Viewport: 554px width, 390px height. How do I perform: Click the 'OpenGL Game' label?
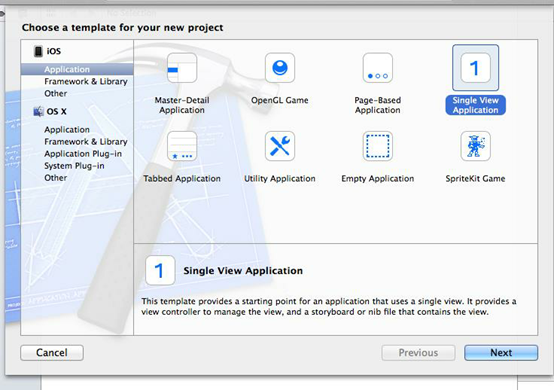click(280, 100)
